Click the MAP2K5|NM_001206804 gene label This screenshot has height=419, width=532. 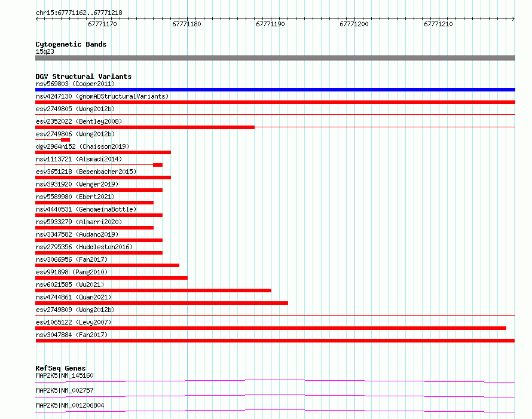tap(70, 405)
